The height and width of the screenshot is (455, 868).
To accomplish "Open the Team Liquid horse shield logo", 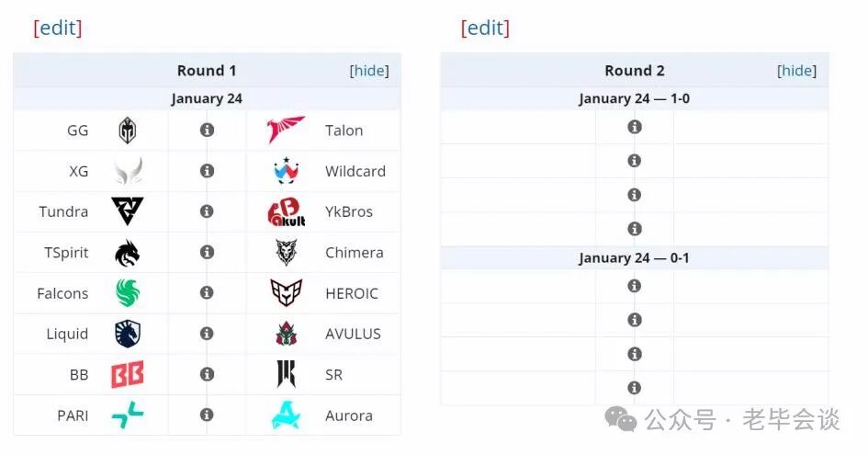I will coord(128,334).
